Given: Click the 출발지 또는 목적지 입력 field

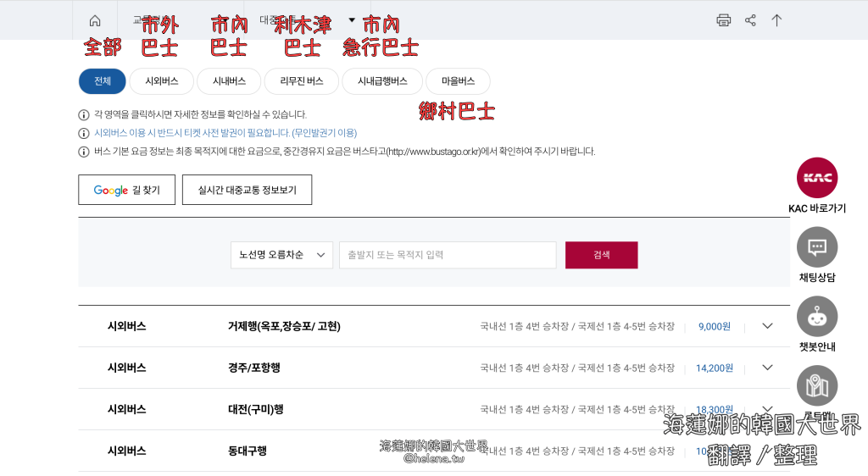Looking at the screenshot, I should point(448,255).
